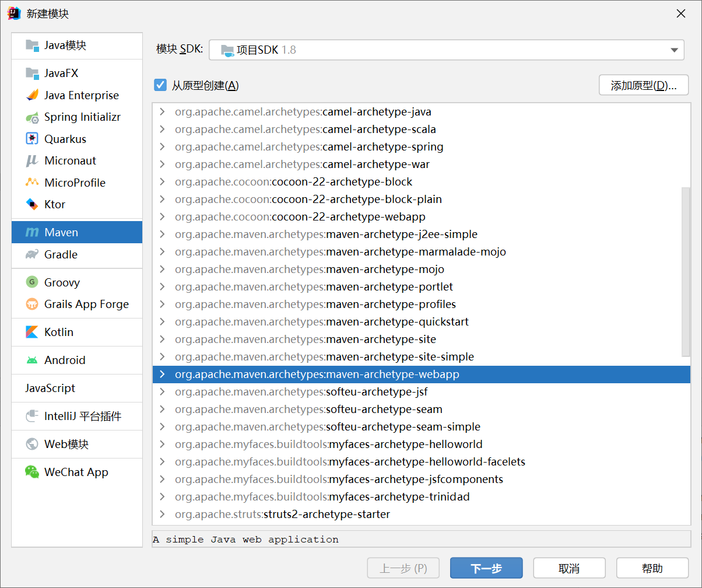Click the Java Enterprise flame icon
The image size is (702, 588).
pyautogui.click(x=32, y=95)
